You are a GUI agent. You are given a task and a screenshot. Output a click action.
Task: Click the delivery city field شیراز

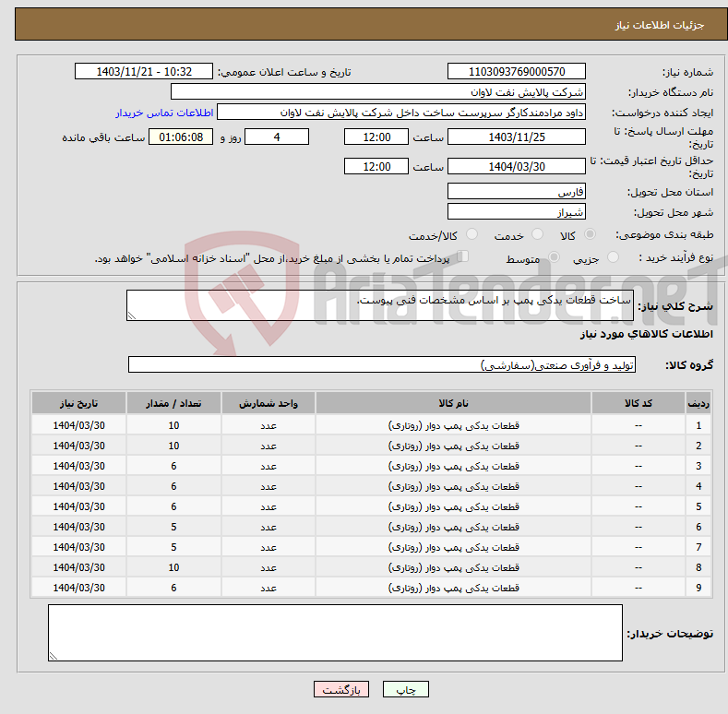pos(517,211)
